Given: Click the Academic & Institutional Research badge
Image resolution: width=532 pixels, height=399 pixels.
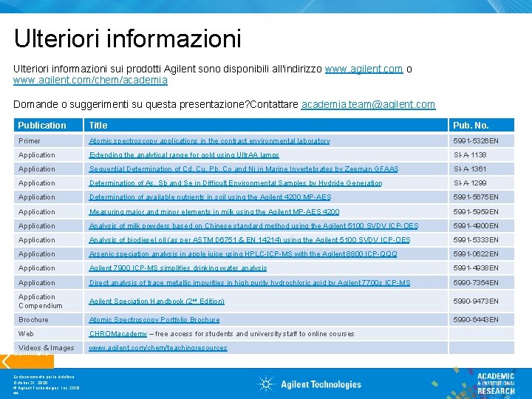Looking at the screenshot, I should click(495, 383).
